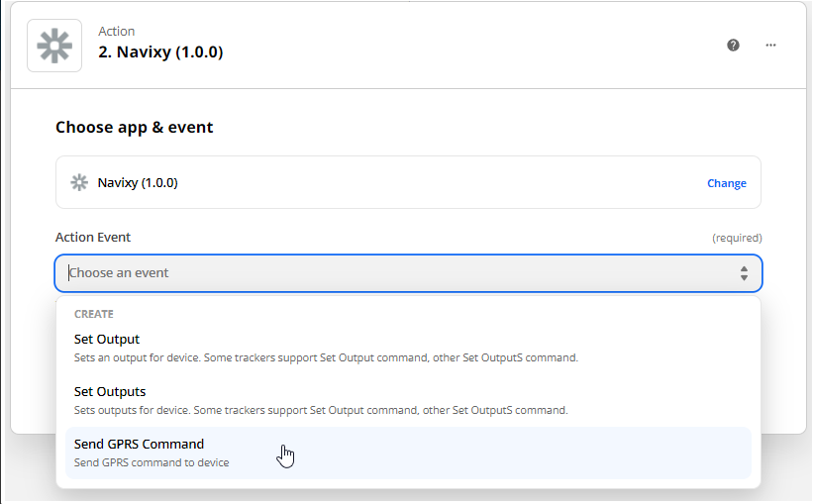Select the Set Output event
The image size is (814, 504).
click(x=409, y=349)
